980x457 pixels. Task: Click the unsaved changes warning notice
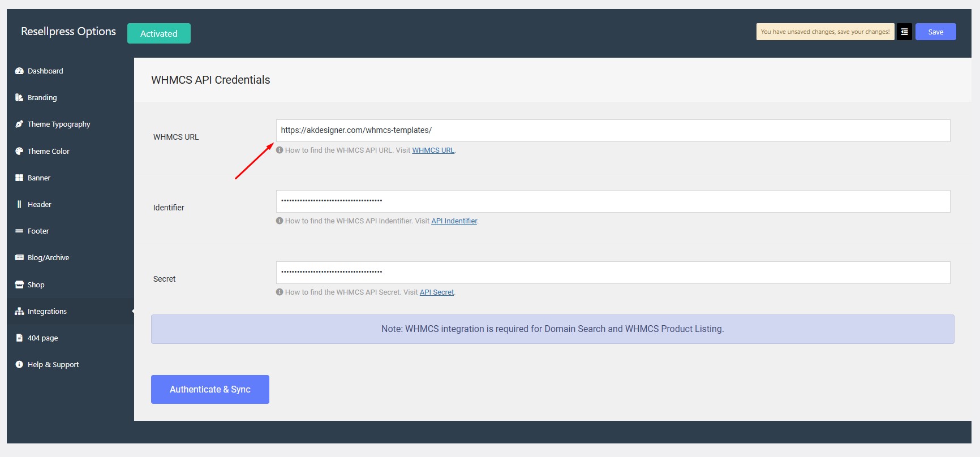point(825,32)
